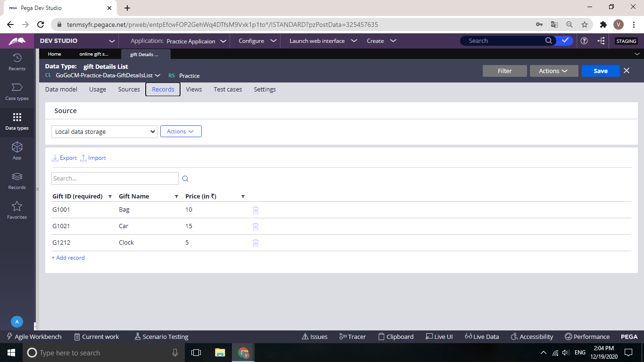The image size is (644, 362).
Task: Switch to Sources tab
Action: pos(129,89)
